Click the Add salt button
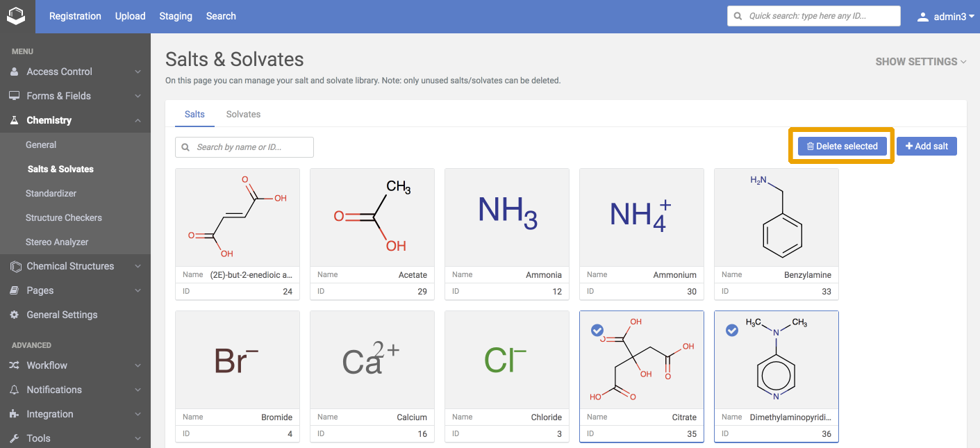The width and height of the screenshot is (980, 448). pyautogui.click(x=927, y=146)
